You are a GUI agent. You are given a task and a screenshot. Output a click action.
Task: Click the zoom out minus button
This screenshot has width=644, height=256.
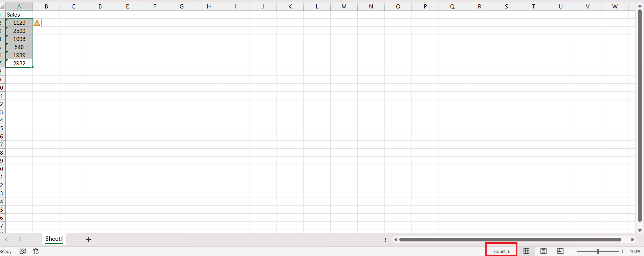click(x=573, y=251)
